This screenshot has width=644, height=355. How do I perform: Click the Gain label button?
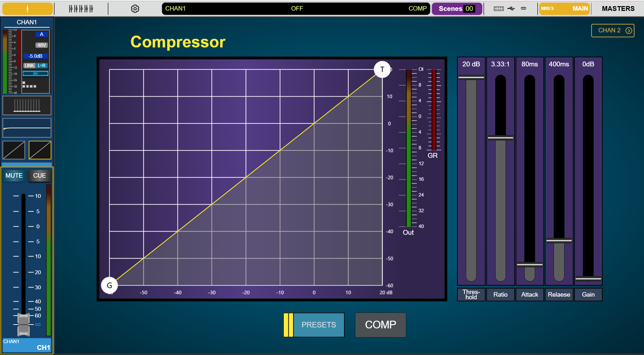588,294
